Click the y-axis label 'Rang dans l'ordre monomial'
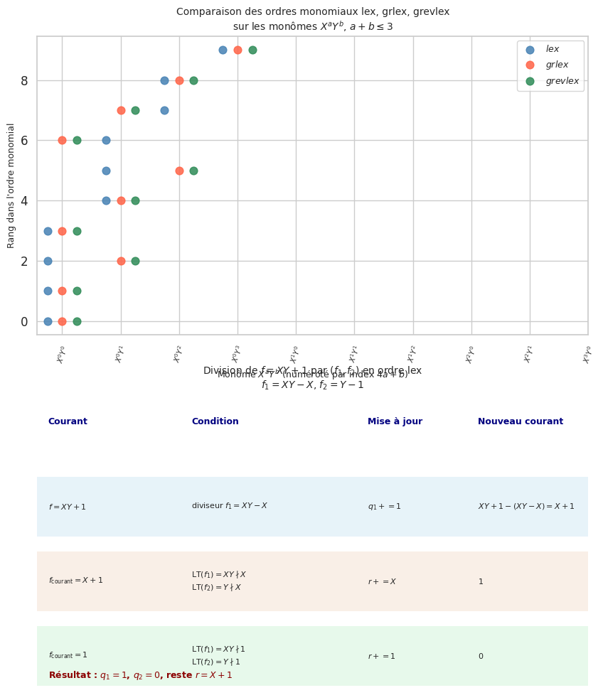 11,185
